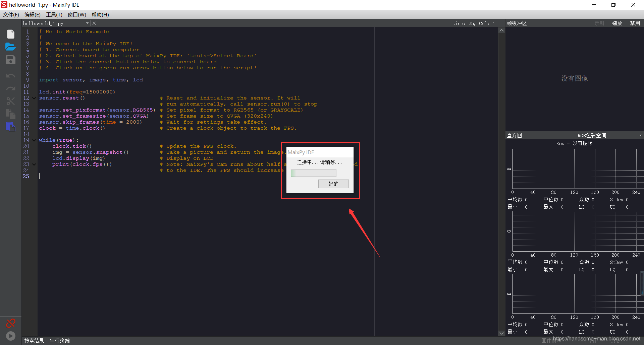Click the connection progress bar
Screen dimensions: 644x345
[x=313, y=173]
